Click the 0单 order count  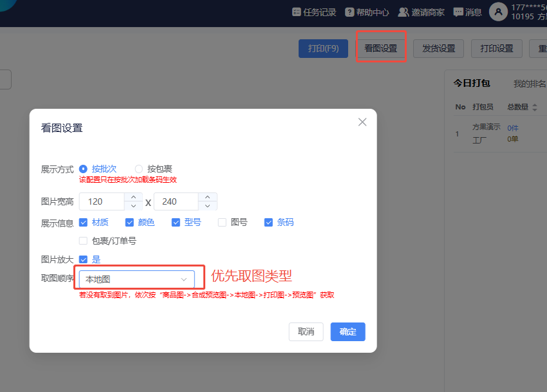pos(513,139)
